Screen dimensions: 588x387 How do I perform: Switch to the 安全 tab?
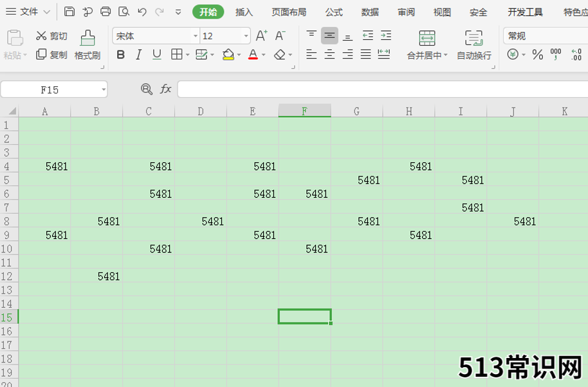coord(478,12)
